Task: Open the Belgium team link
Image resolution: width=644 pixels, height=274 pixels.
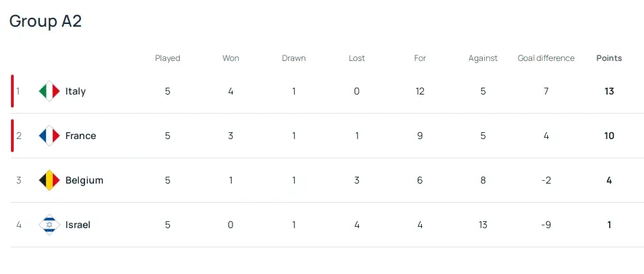Action: tap(84, 180)
